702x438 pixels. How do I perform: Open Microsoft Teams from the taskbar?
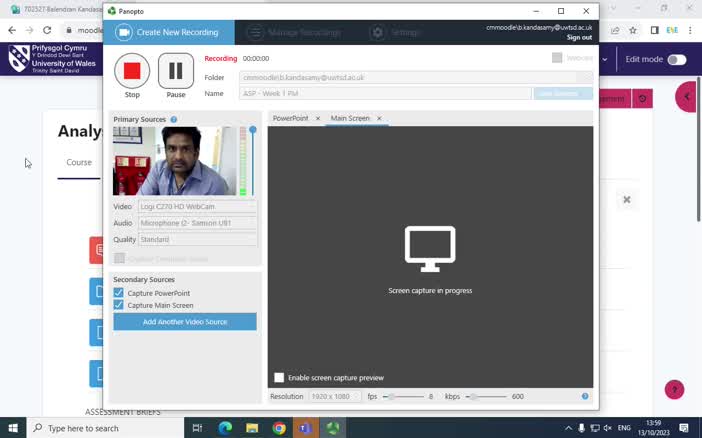coord(305,428)
